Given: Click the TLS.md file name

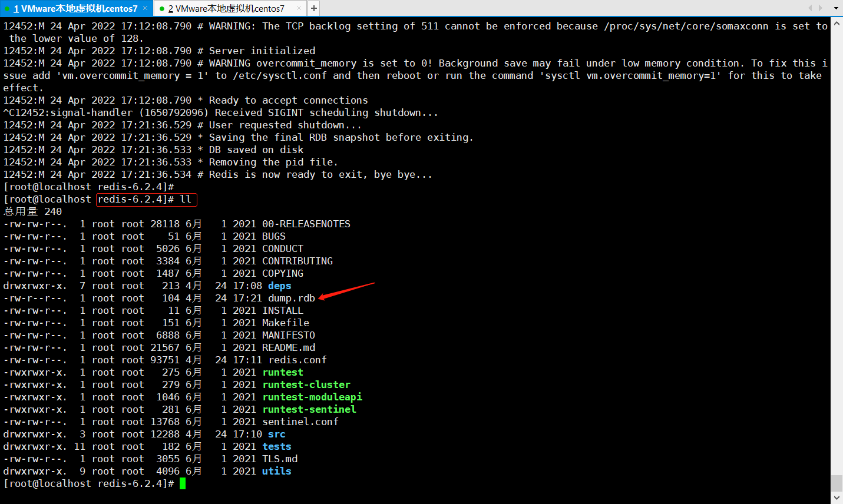Looking at the screenshot, I should pyautogui.click(x=280, y=459).
